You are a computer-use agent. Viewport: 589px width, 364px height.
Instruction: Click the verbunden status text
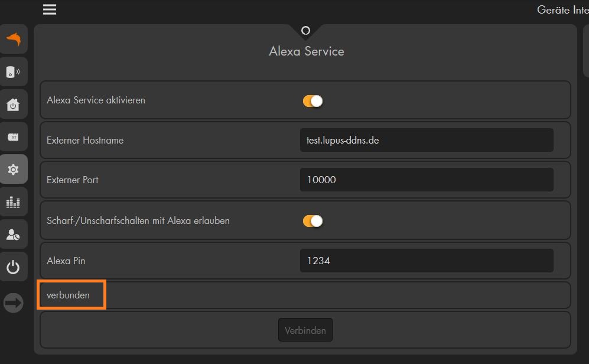pos(68,295)
